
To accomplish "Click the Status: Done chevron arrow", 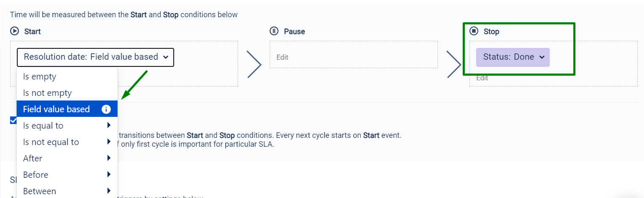I will click(x=542, y=57).
